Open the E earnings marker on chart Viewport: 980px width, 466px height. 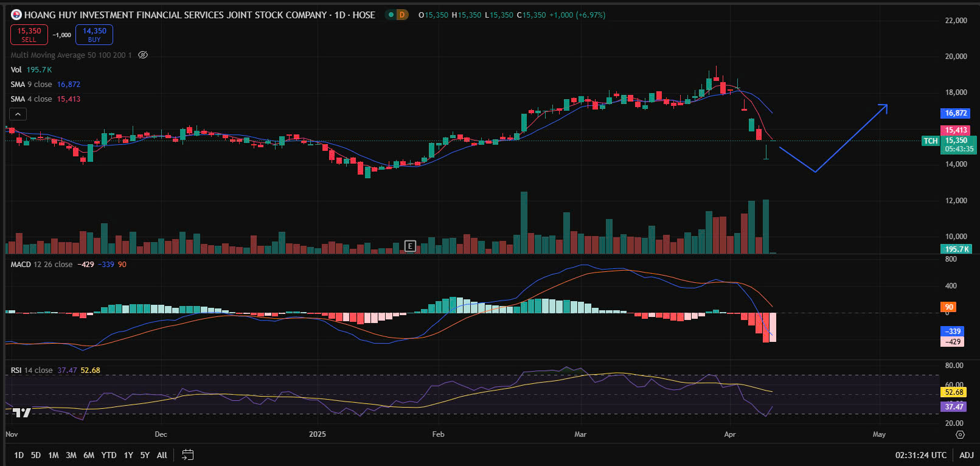click(x=410, y=246)
